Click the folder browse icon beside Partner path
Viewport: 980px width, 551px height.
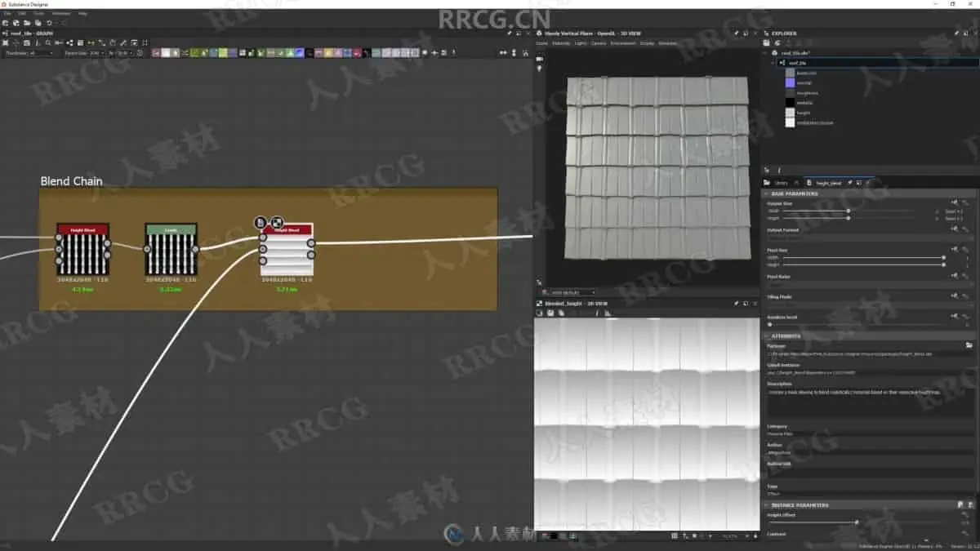pos(968,346)
